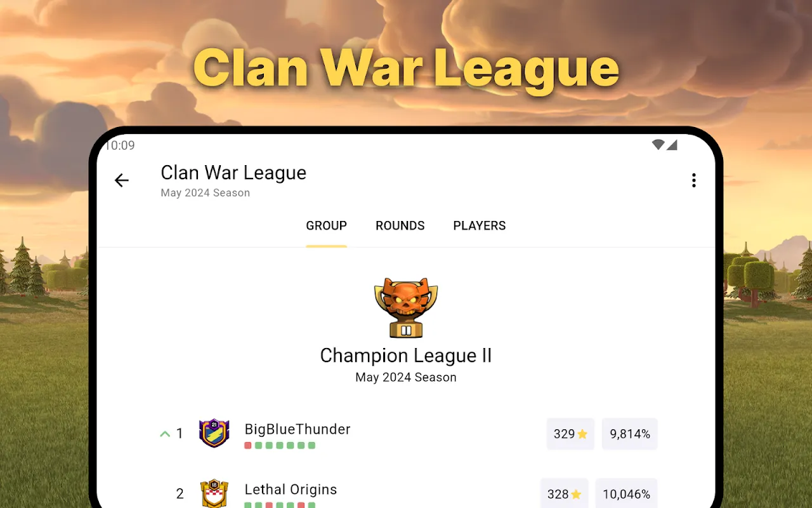The image size is (812, 508).
Task: Tap the Champion League II heading
Action: [x=406, y=356]
